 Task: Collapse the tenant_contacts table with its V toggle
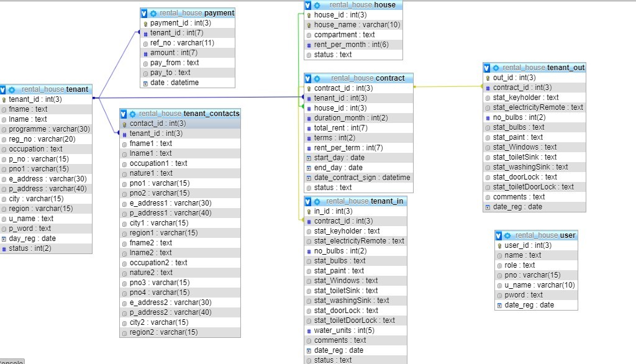(124, 114)
